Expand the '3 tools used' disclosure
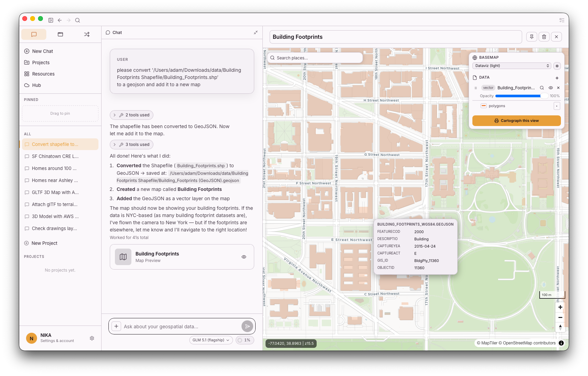Image resolution: width=588 pixels, height=376 pixels. pos(131,145)
